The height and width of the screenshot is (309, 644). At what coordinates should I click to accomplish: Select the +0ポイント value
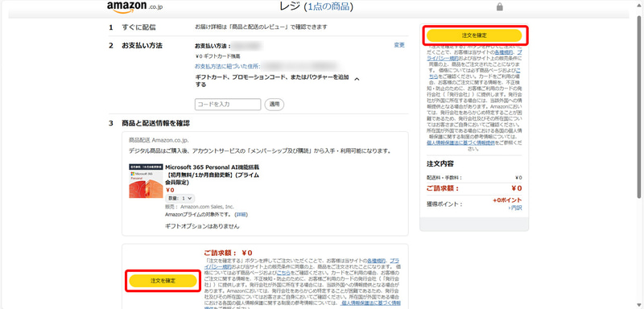507,200
